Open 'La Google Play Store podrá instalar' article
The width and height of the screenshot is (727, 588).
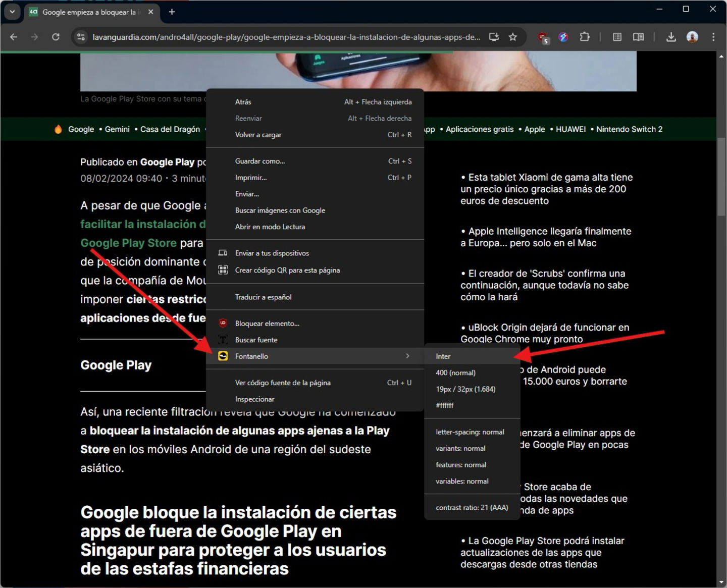pos(542,552)
